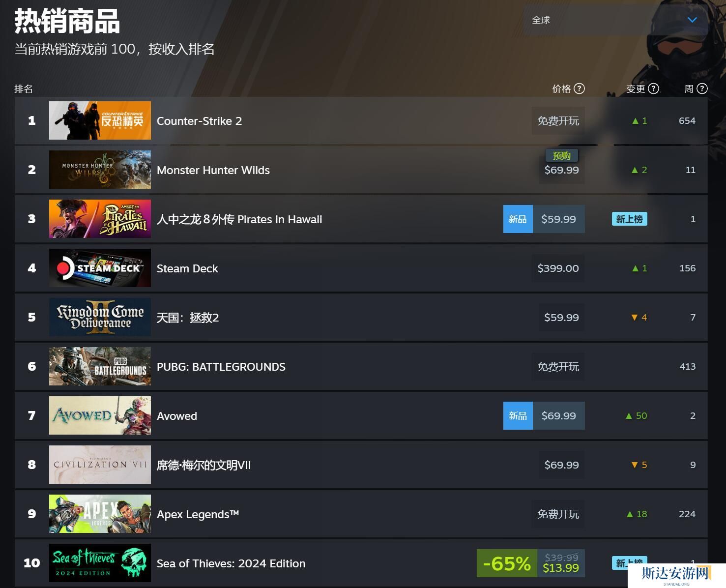This screenshot has width=726, height=588.
Task: Click 免费开玩 button for Counter-Strike 2
Action: pos(558,120)
